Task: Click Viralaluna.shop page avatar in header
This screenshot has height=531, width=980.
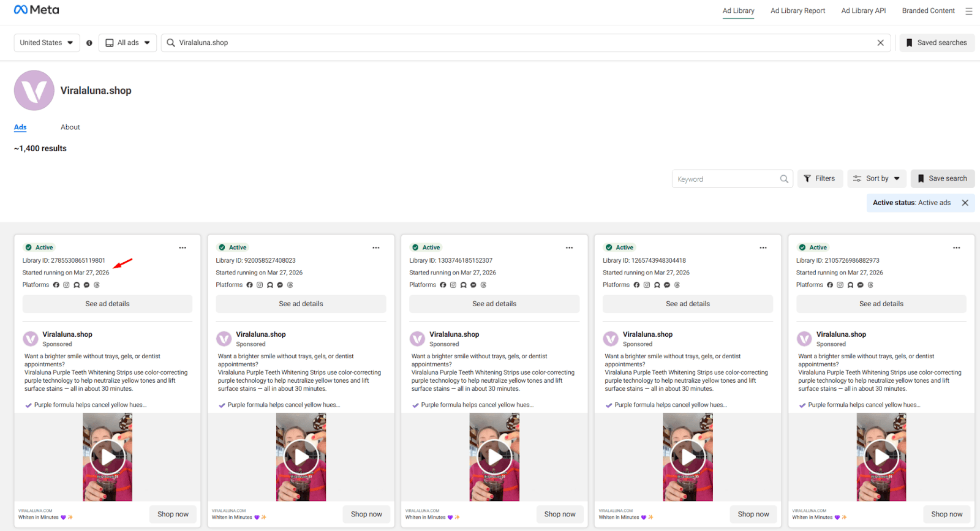Action: coord(34,91)
